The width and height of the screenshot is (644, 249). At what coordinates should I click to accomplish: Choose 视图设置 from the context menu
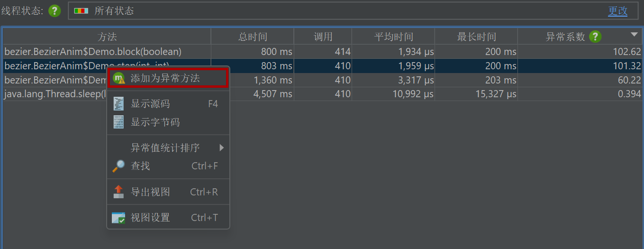168,218
